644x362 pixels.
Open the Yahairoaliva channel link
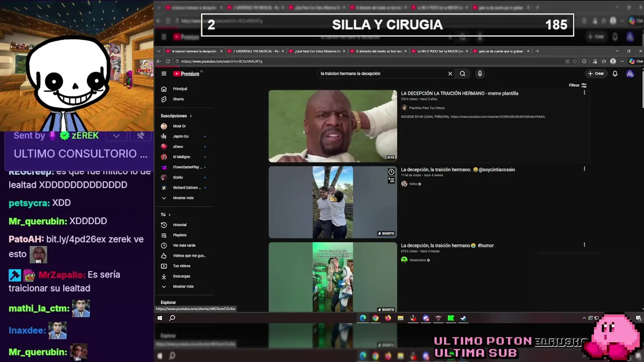click(x=417, y=260)
